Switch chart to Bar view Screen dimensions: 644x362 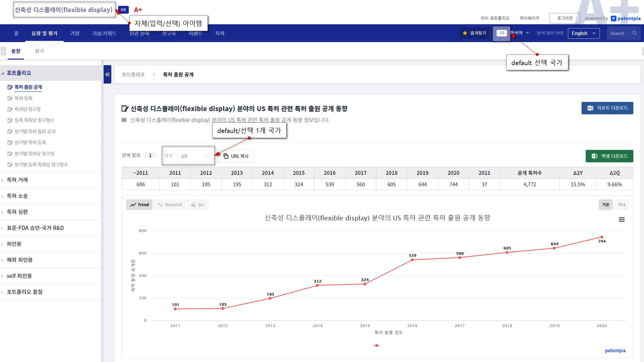[x=198, y=205]
